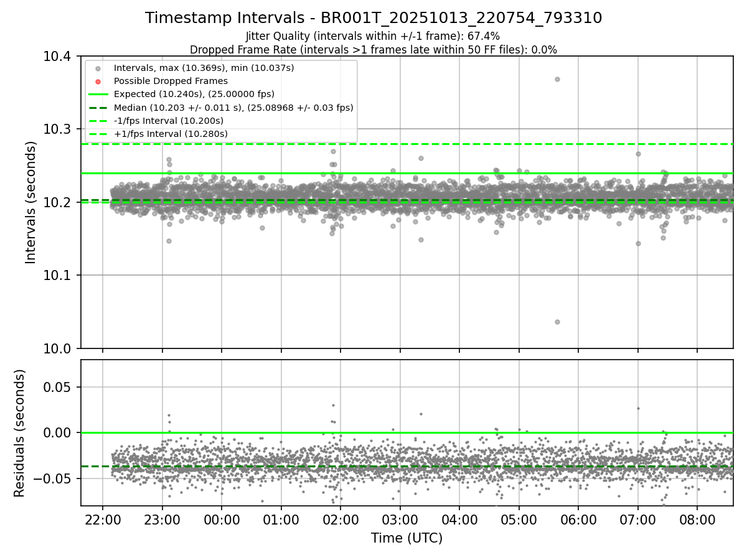Click the red Possible Dropped Frames marker
The width and height of the screenshot is (747, 560).
coord(98,81)
